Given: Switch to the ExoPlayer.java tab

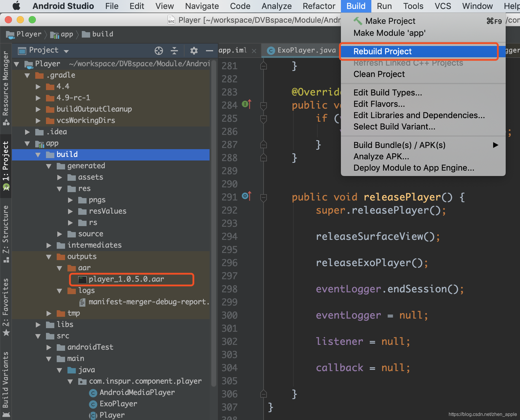Looking at the screenshot, I should 301,50.
